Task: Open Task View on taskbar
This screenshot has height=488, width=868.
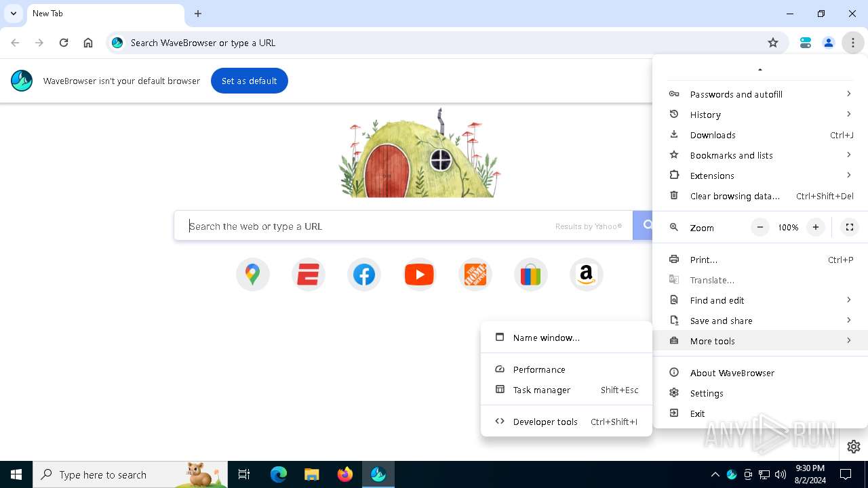Action: pos(244,474)
